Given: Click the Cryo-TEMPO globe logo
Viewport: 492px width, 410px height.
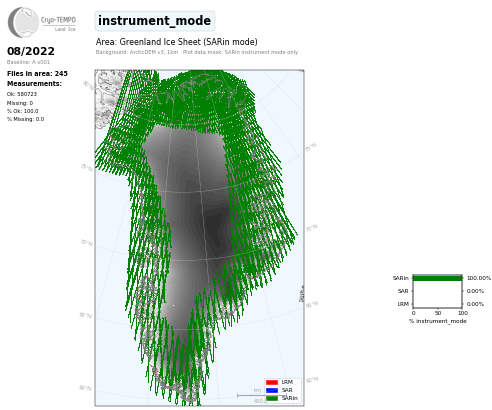Looking at the screenshot, I should click(x=23, y=22).
